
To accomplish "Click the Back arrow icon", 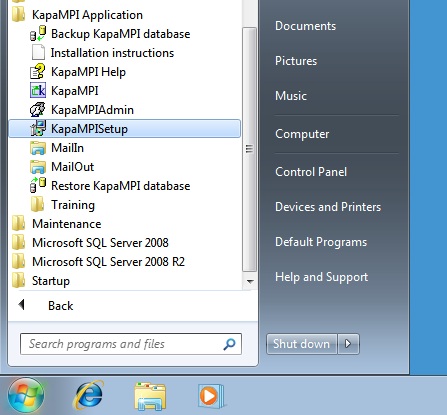I will click(22, 305).
